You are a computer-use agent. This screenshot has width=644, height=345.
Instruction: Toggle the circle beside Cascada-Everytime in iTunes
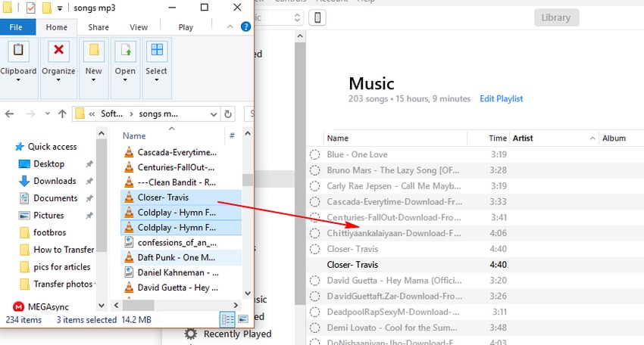coord(314,202)
